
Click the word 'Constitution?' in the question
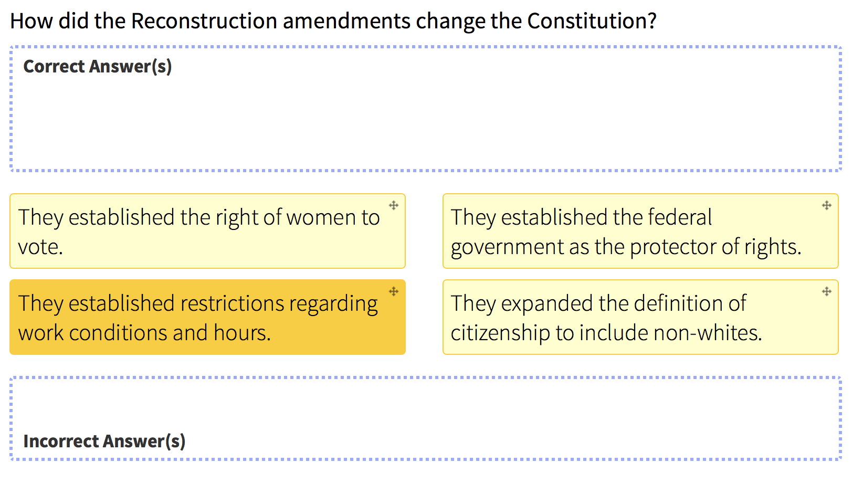(592, 22)
